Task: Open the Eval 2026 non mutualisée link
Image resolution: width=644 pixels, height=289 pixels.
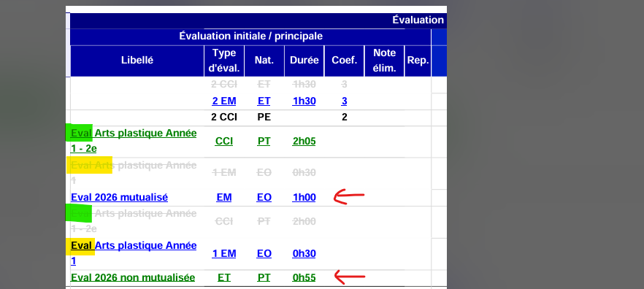Action: [133, 278]
